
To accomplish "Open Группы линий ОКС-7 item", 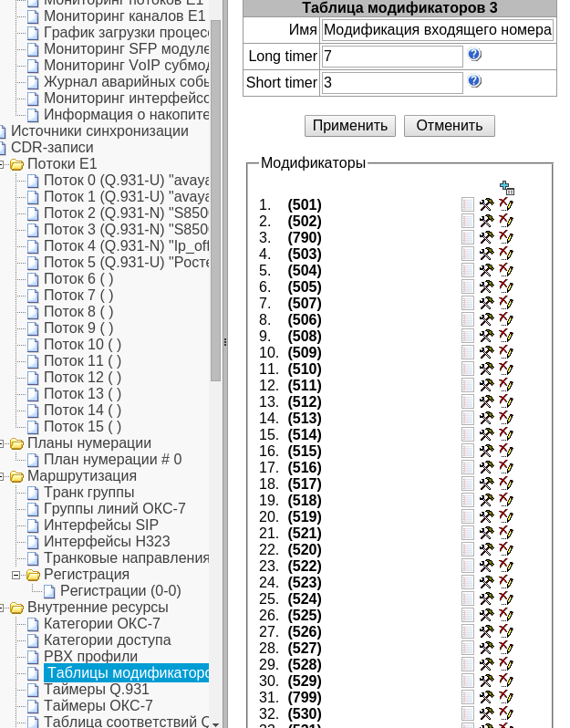I will [x=115, y=509].
